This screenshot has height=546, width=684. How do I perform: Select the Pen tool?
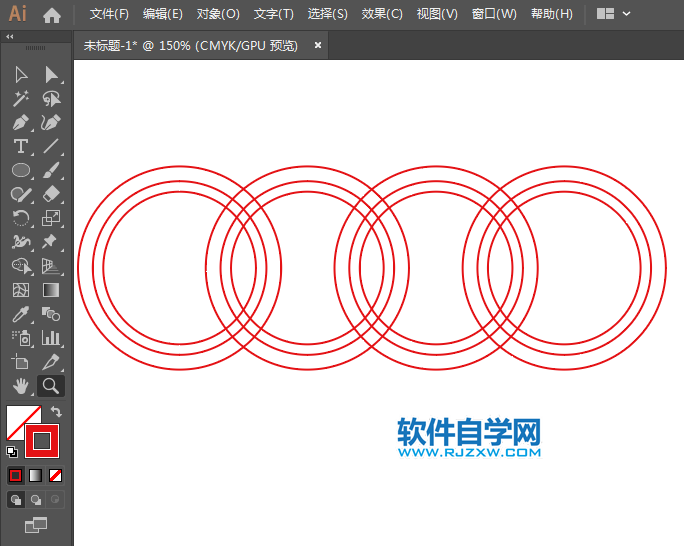[21, 123]
